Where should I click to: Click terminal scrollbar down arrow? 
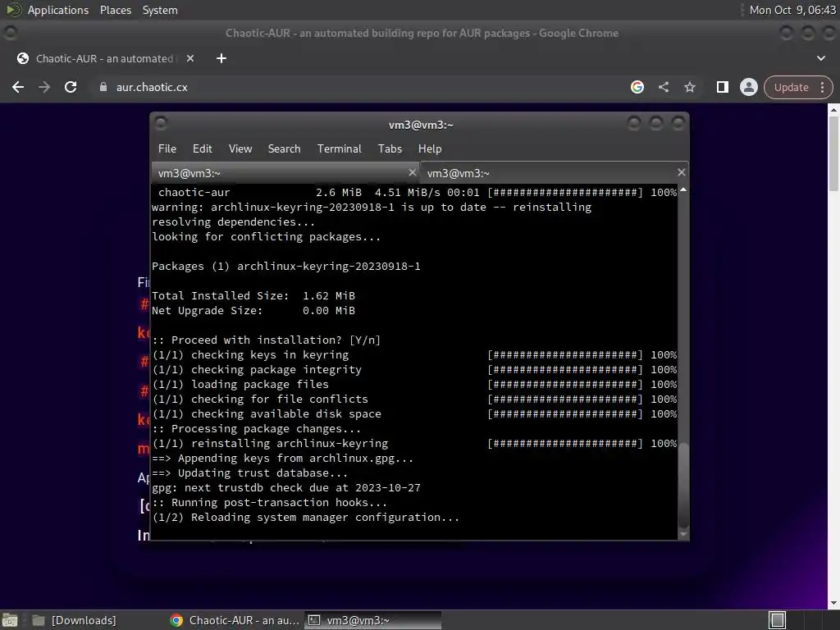click(683, 534)
